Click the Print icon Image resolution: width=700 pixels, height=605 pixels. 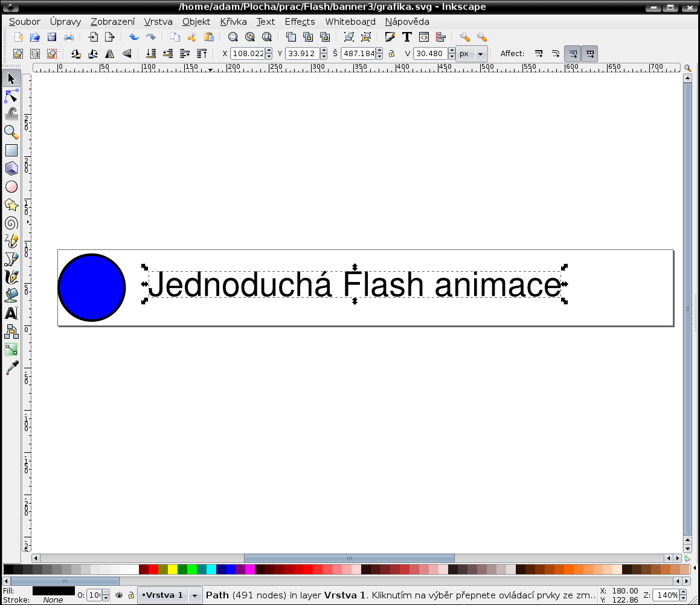coord(69,37)
